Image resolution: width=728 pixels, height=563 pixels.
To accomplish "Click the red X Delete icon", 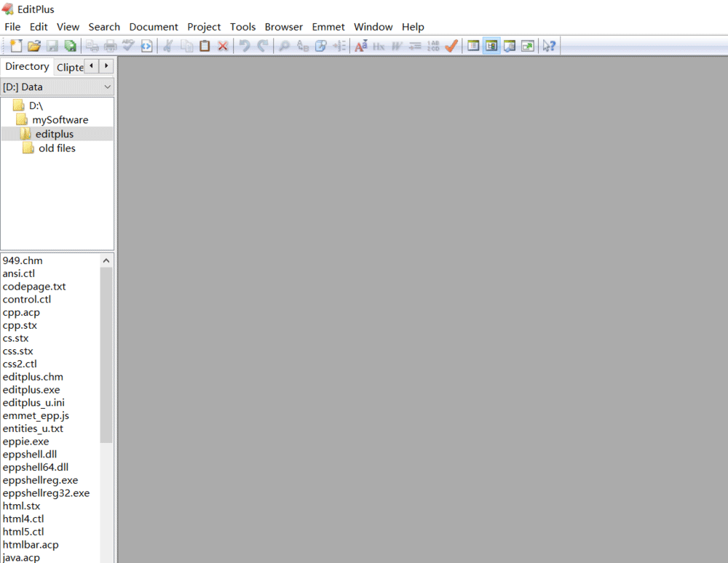I will 223,46.
